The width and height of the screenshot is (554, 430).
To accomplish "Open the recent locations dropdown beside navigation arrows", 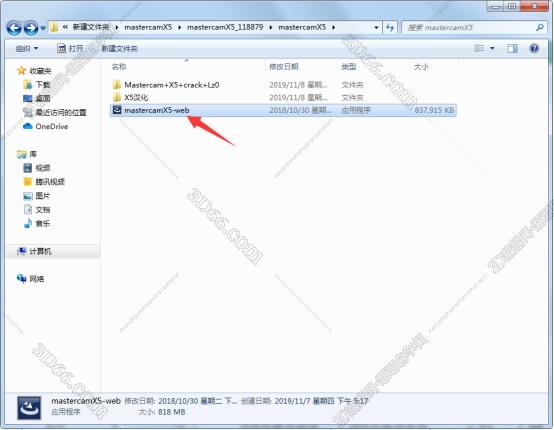I will (x=43, y=28).
